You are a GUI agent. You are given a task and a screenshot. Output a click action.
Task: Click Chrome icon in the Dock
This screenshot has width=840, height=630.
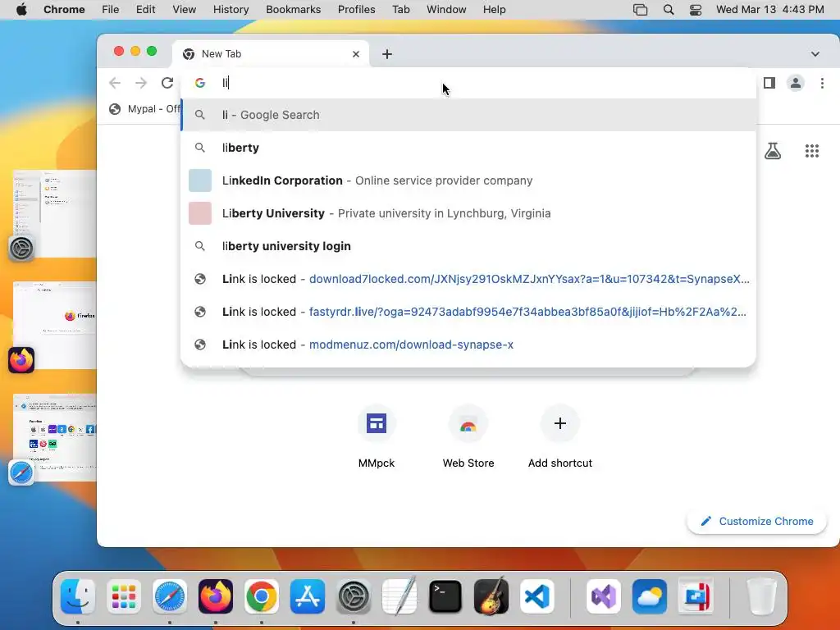tap(262, 596)
